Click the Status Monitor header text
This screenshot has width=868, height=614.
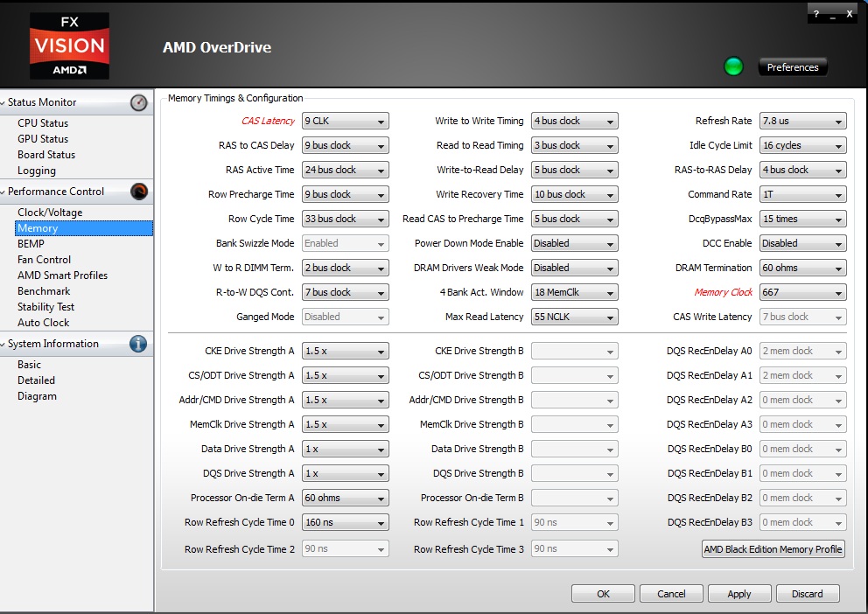coord(42,102)
